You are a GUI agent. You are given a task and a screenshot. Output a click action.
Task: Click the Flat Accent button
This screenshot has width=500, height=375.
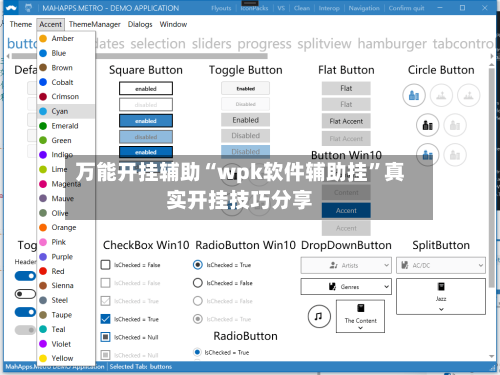pos(346,121)
